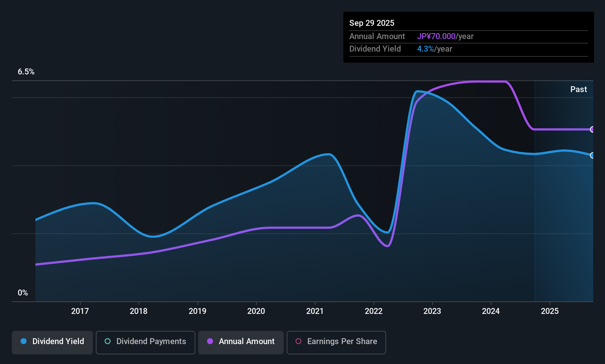Toggle the Dividend Yield legend button
605x364 pixels.
tap(52, 342)
